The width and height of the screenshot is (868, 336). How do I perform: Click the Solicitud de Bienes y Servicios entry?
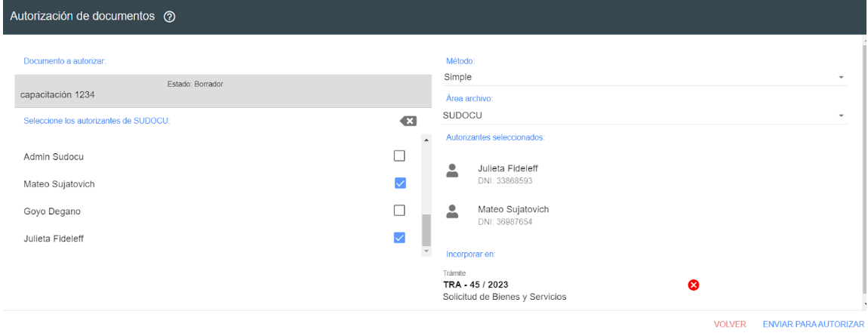[504, 297]
